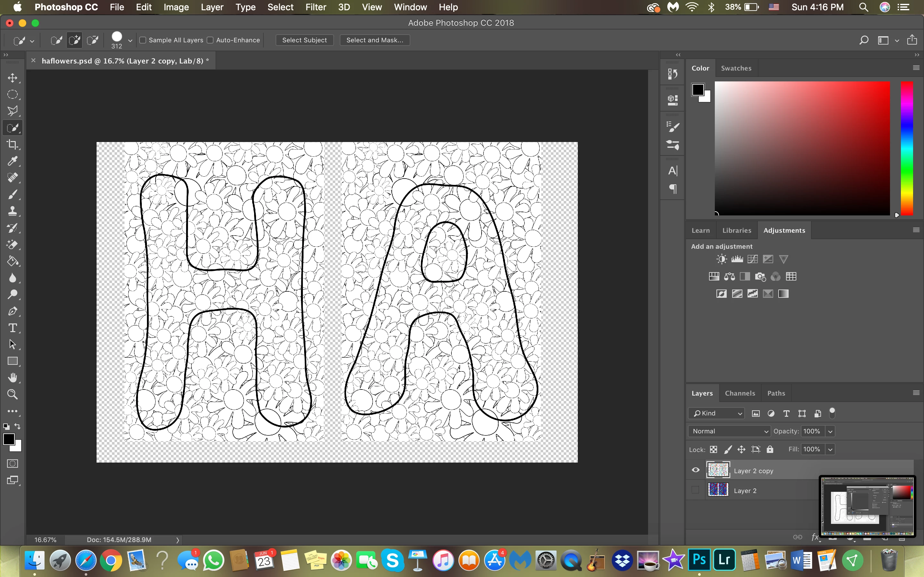The image size is (924, 577).
Task: Switch to the Channels tab
Action: 740,393
